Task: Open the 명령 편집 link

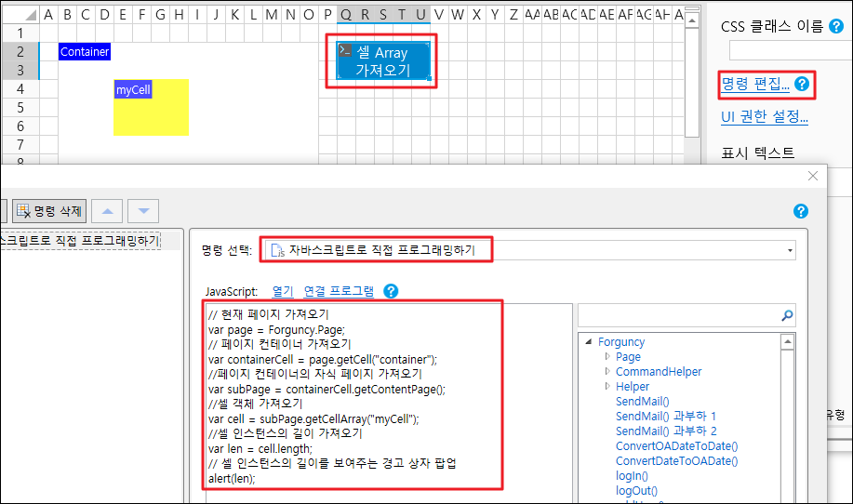Action: (755, 85)
